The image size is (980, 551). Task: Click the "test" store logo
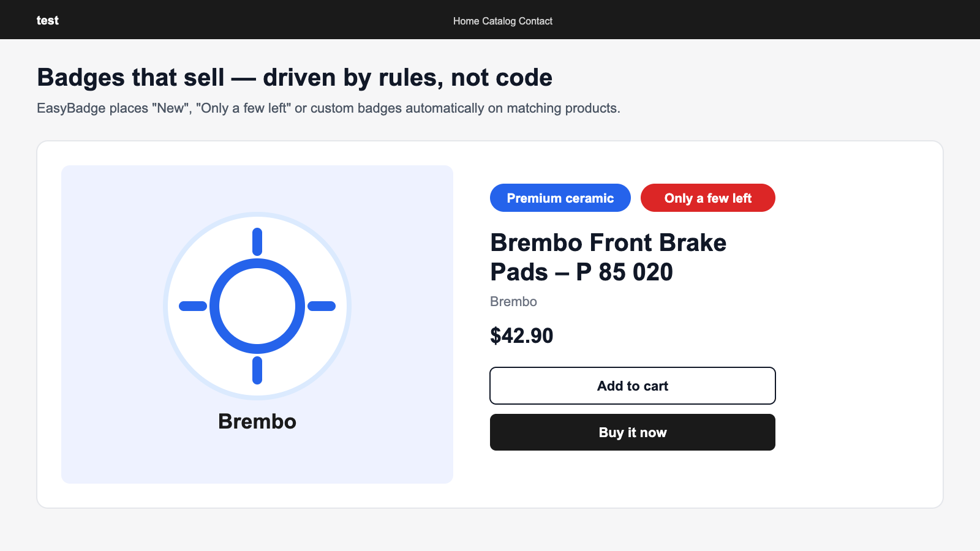(47, 20)
